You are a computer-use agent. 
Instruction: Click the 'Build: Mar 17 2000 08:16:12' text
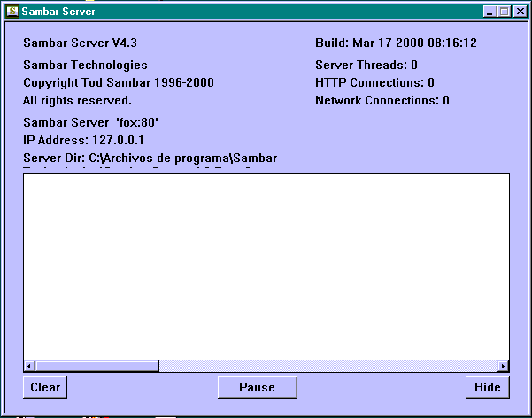[x=396, y=43]
